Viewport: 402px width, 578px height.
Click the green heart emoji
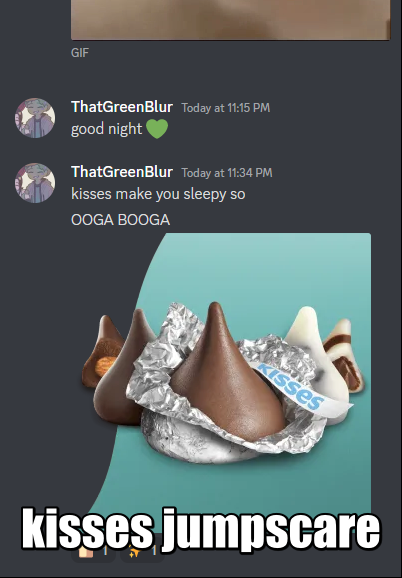[157, 129]
